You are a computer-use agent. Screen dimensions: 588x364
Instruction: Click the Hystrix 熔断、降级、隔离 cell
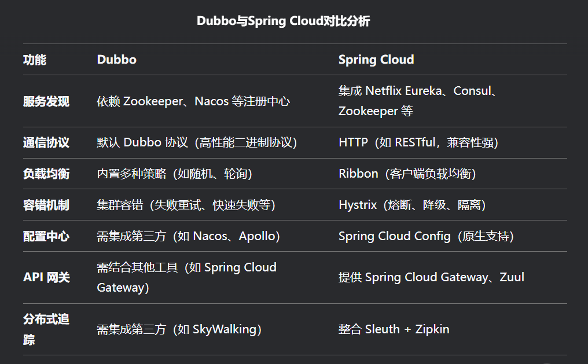click(x=412, y=205)
